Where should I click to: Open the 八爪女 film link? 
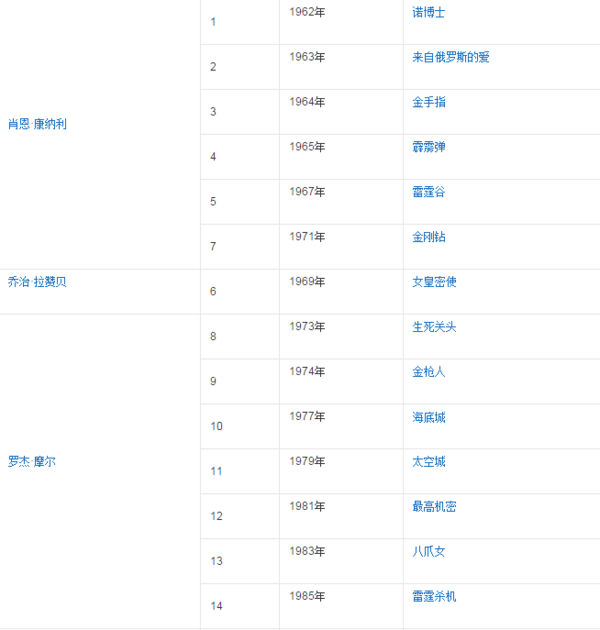428,551
